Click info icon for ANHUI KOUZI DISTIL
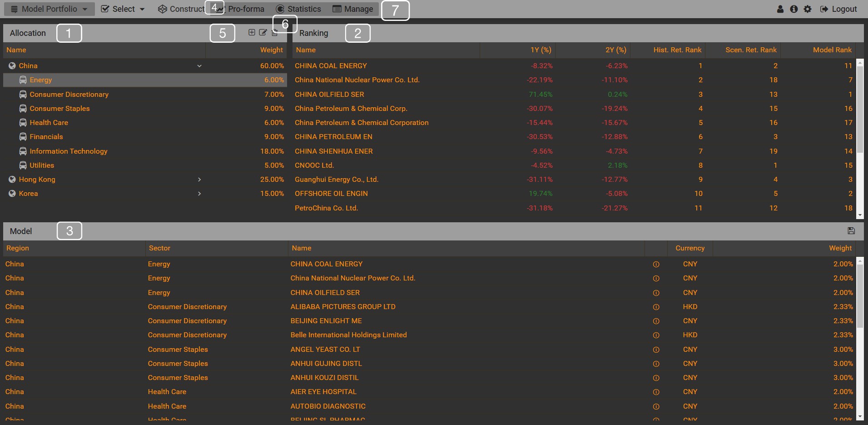Viewport: 868px width, 425px height. (x=656, y=378)
